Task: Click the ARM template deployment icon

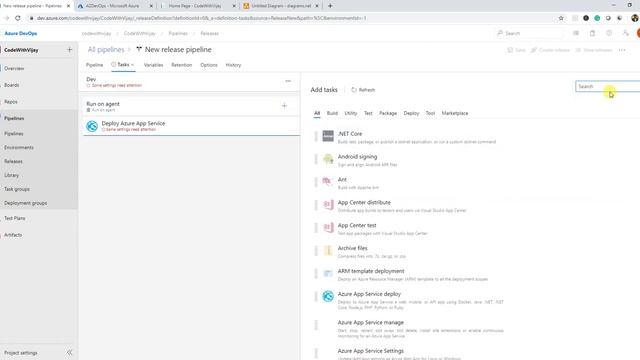Action: pyautogui.click(x=328, y=273)
